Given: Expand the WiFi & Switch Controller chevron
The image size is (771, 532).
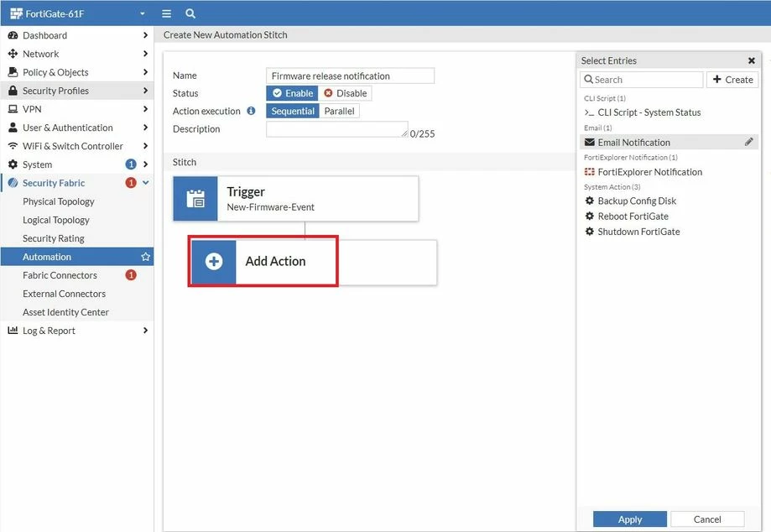Looking at the screenshot, I should pyautogui.click(x=145, y=146).
